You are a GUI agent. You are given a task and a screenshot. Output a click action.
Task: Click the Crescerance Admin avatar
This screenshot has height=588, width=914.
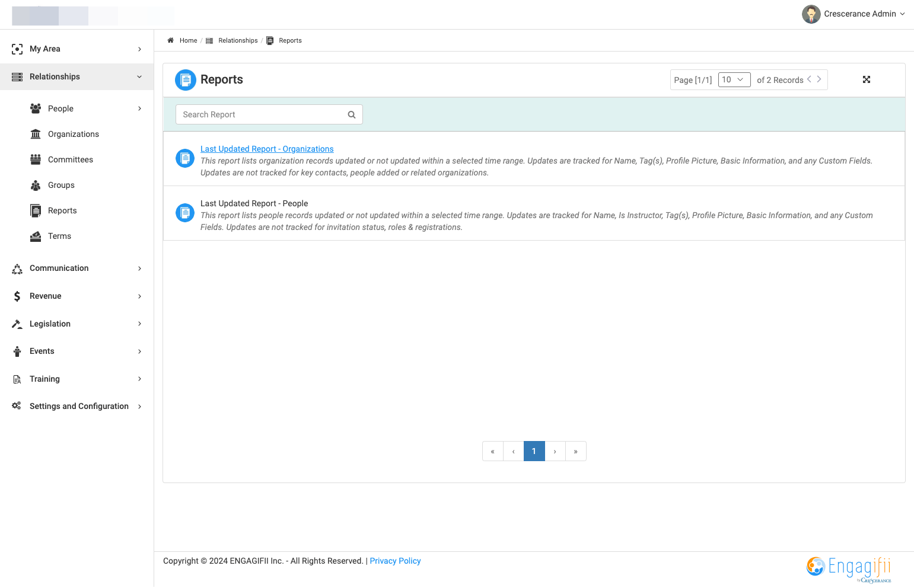[x=811, y=14]
